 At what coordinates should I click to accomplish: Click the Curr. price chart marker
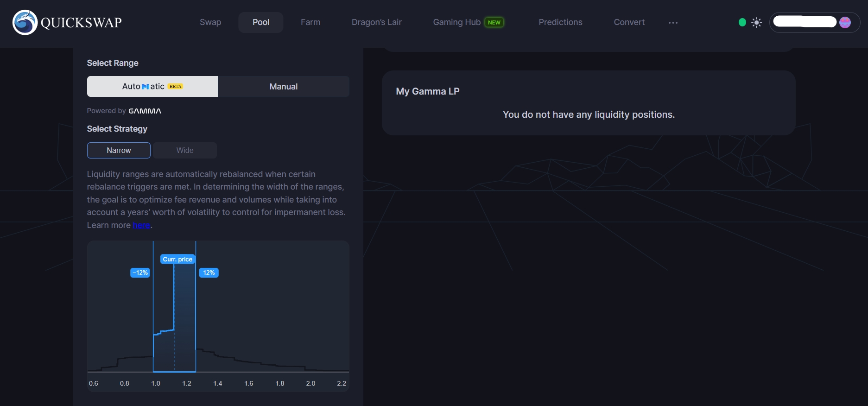(177, 259)
